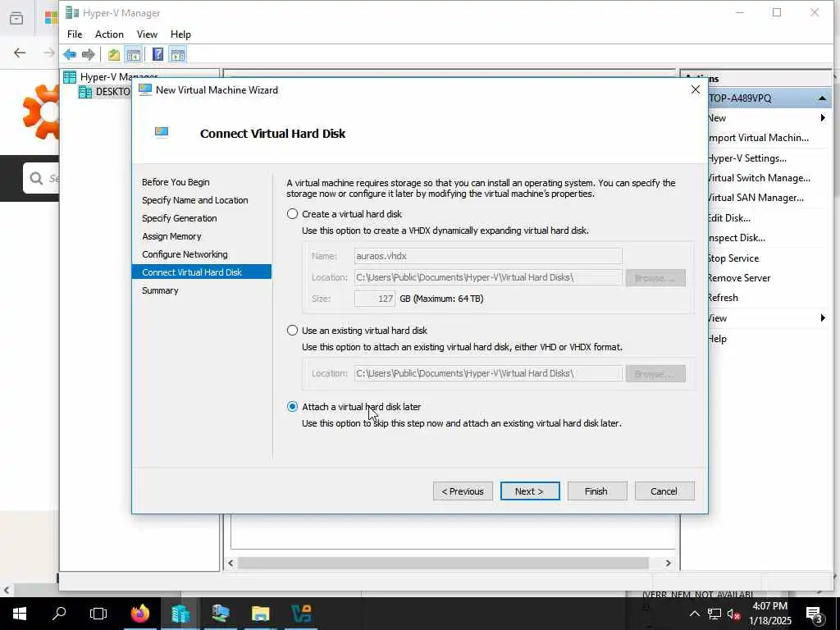Image resolution: width=840 pixels, height=630 pixels.
Task: Click the Cancel button in wizard
Action: [664, 491]
